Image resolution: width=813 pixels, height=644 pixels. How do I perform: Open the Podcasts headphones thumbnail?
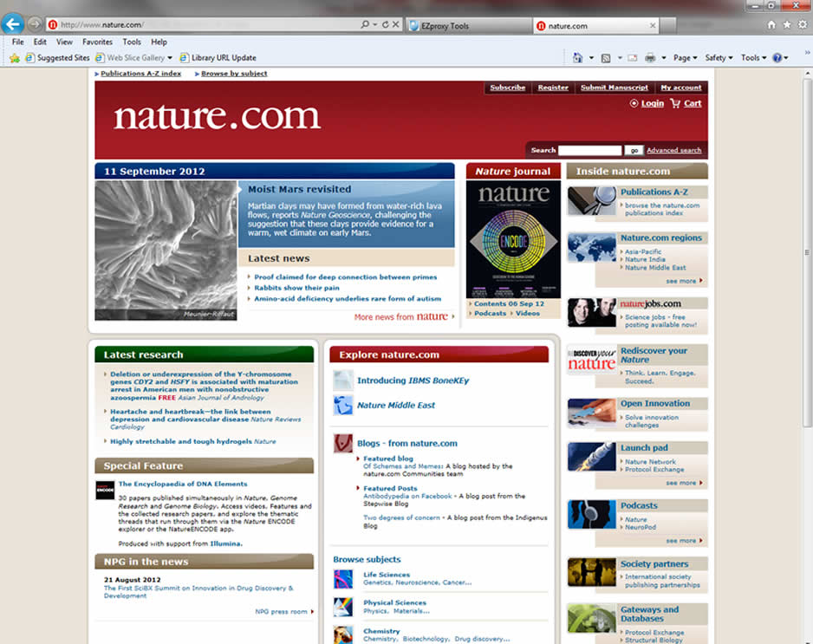(x=592, y=514)
